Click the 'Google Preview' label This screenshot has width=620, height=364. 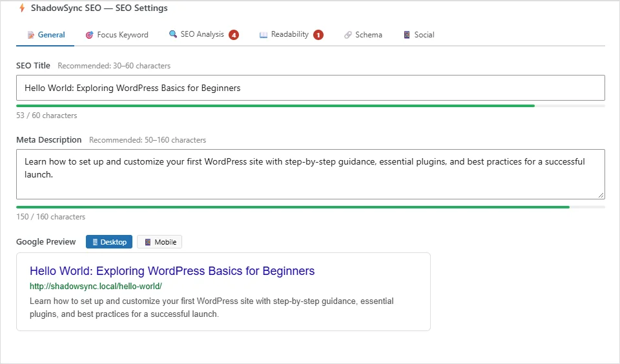pyautogui.click(x=46, y=241)
